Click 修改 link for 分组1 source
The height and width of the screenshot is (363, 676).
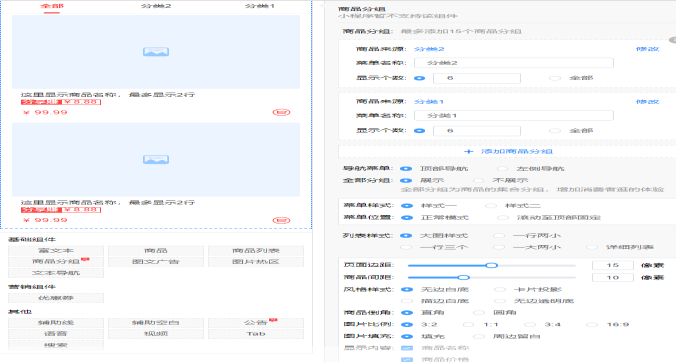[x=648, y=102]
